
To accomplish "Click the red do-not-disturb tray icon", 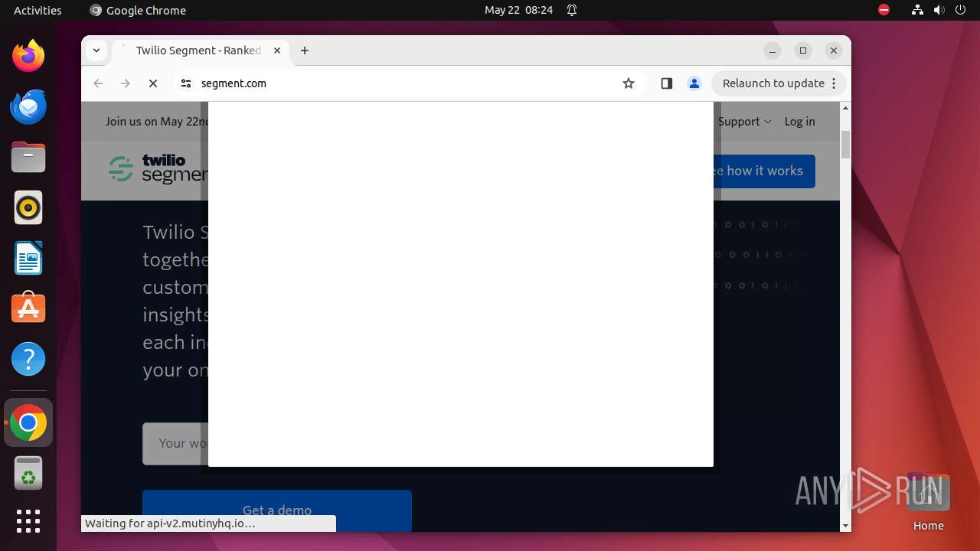I will click(884, 10).
